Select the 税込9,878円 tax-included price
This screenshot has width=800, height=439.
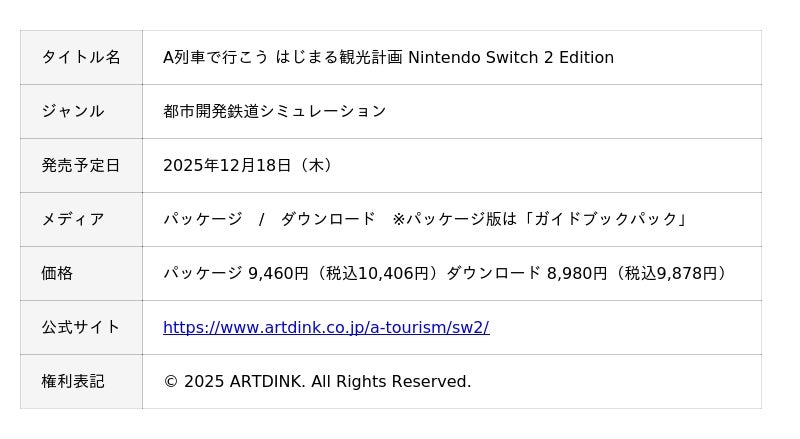672,273
